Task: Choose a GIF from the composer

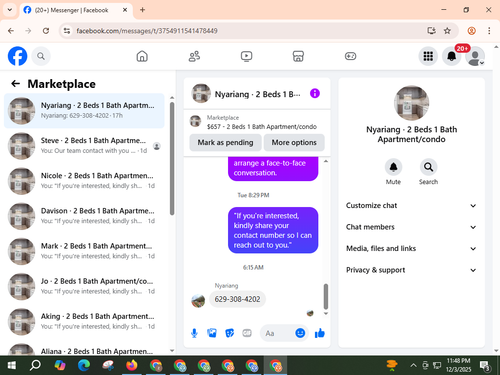Action: click(x=247, y=333)
